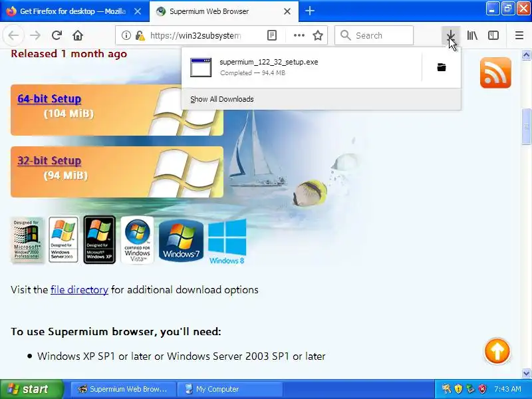This screenshot has width=532, height=399.
Task: Focus the Search input field
Action: pyautogui.click(x=374, y=35)
